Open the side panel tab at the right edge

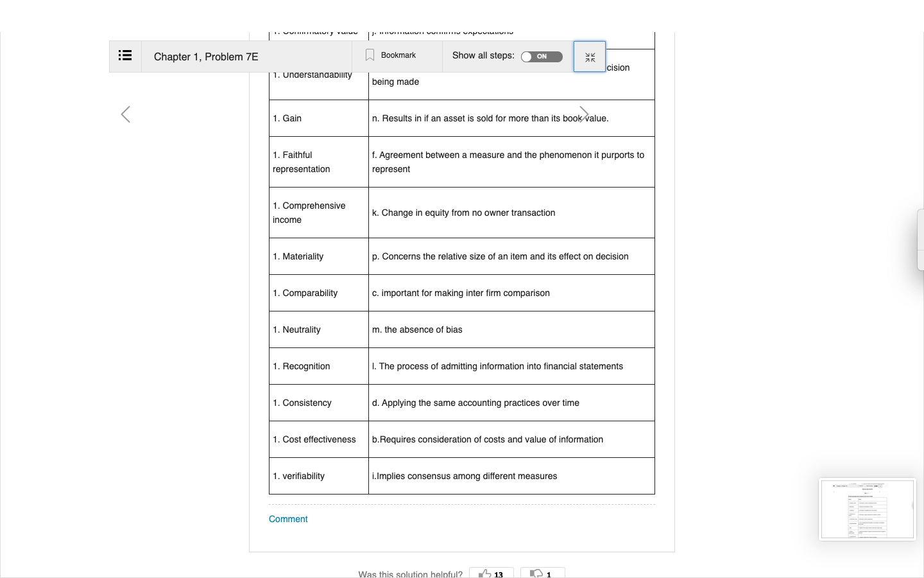click(x=921, y=239)
